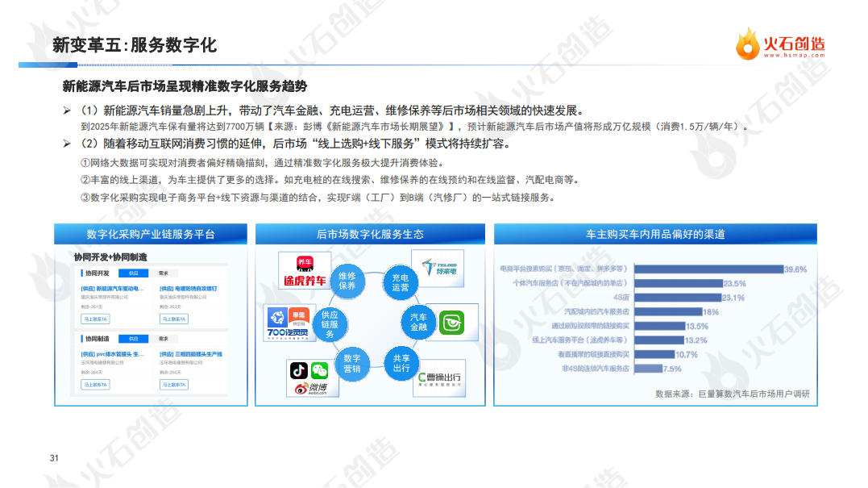Open the [供应] 新能源汽车驱动电 listing link

[x=112, y=289]
